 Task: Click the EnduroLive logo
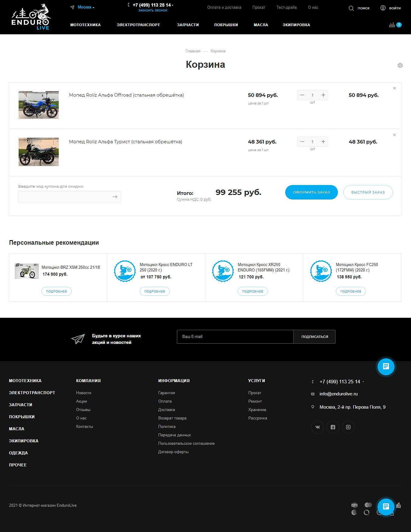click(31, 17)
